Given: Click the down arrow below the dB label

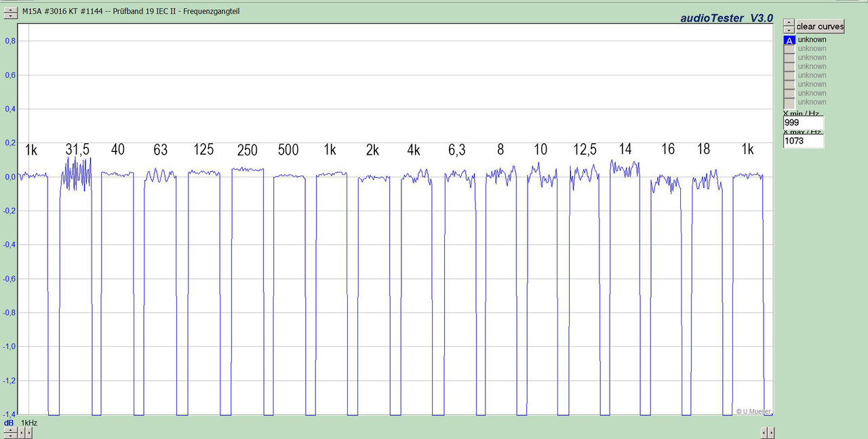Looking at the screenshot, I should coord(11,436).
